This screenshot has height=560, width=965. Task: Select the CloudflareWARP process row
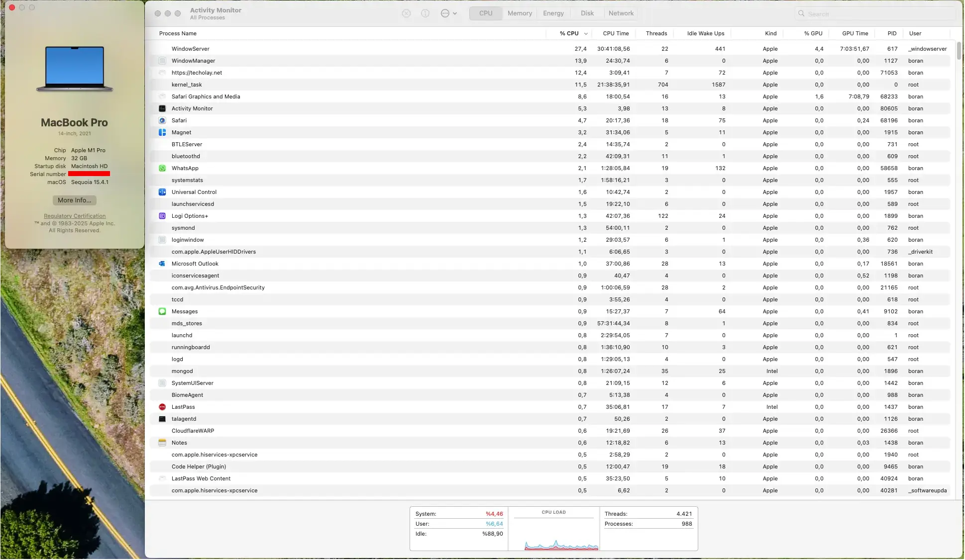tap(550, 431)
